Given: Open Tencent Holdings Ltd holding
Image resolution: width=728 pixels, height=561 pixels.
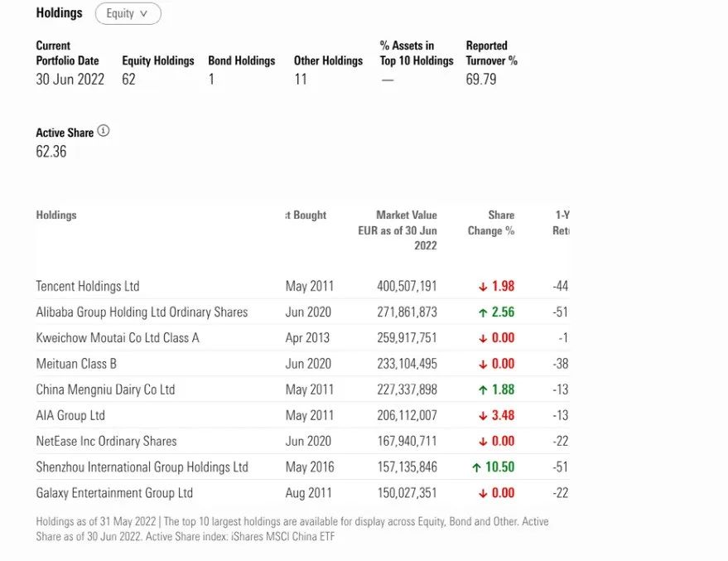Looking at the screenshot, I should [x=88, y=287].
